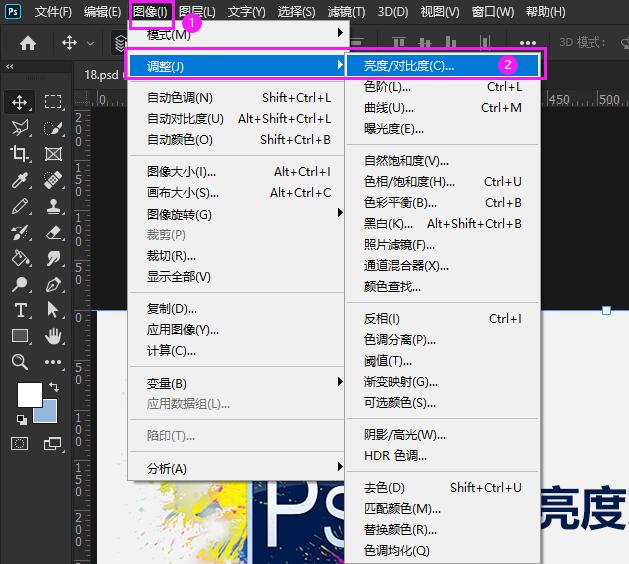Select the Eyedropper tool
Screen dimensions: 629x564
[x=19, y=180]
